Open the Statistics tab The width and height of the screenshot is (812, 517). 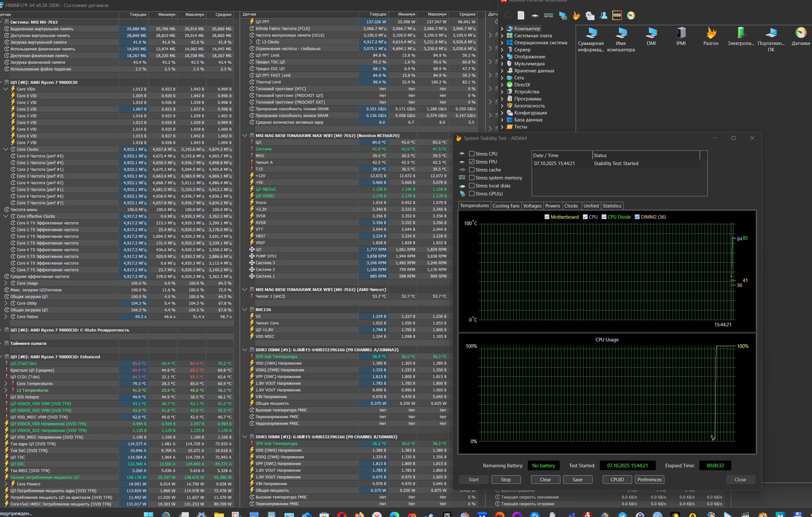[611, 206]
